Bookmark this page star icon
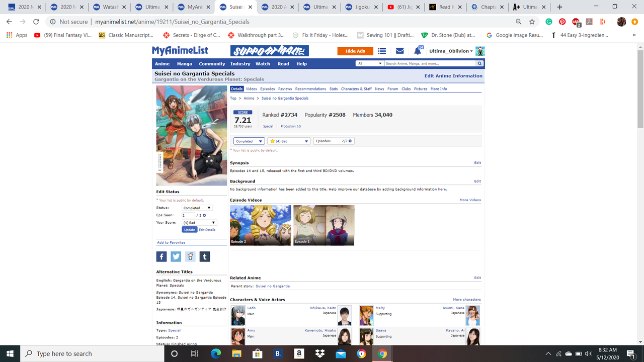Viewport: 644px width, 362px height. (x=532, y=22)
